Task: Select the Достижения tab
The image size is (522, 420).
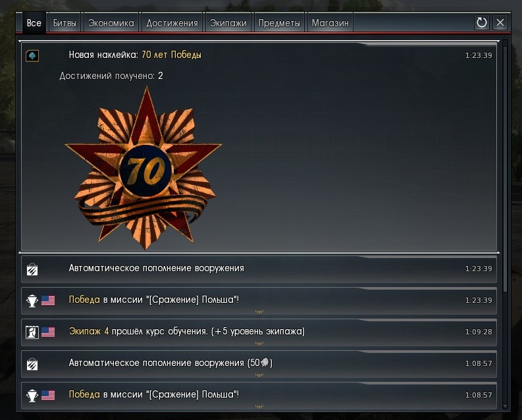Action: [172, 22]
